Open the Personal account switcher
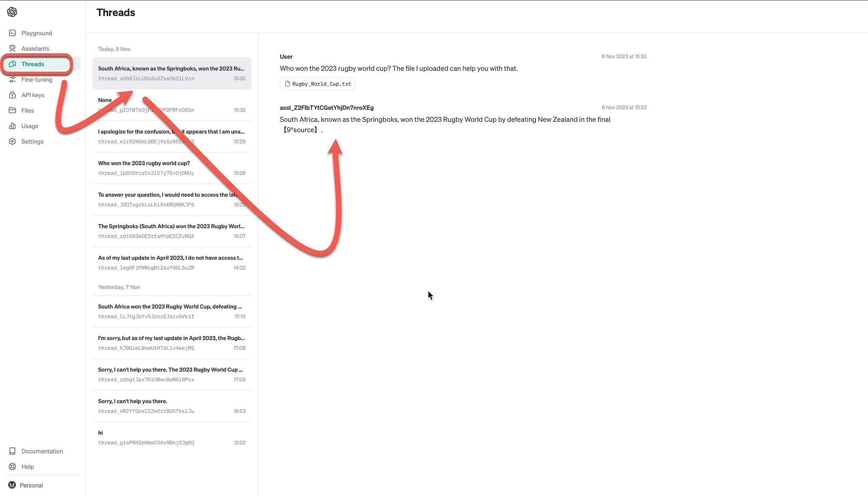 [x=32, y=485]
